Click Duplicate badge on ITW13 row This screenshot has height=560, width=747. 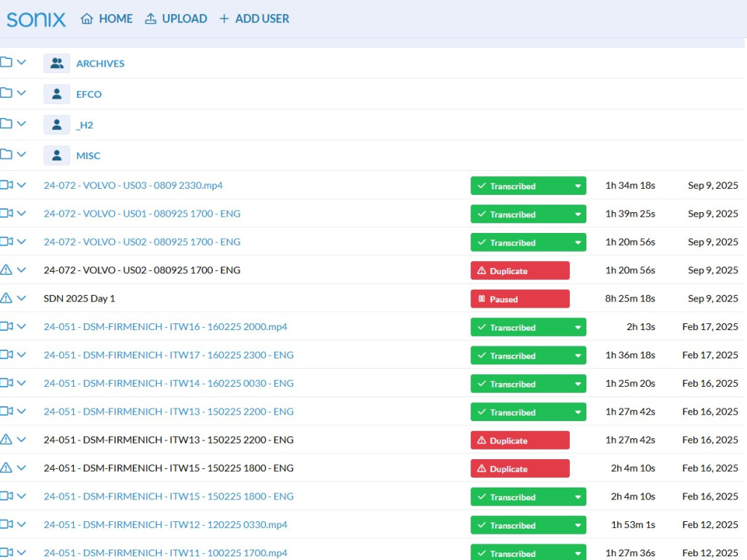pos(520,440)
